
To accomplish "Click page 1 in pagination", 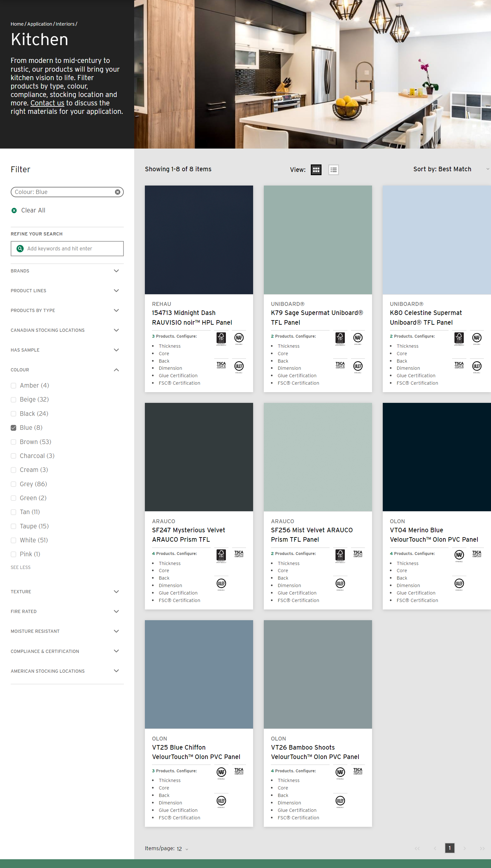I will 450,848.
